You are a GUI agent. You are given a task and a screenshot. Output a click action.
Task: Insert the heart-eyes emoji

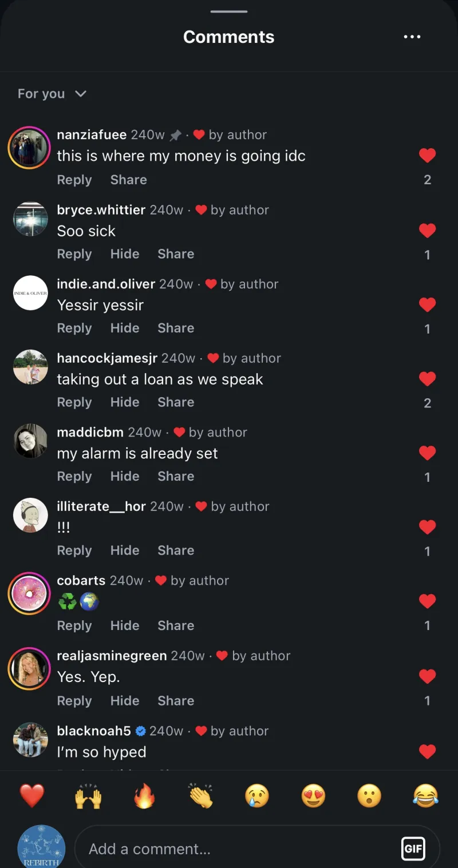(313, 796)
